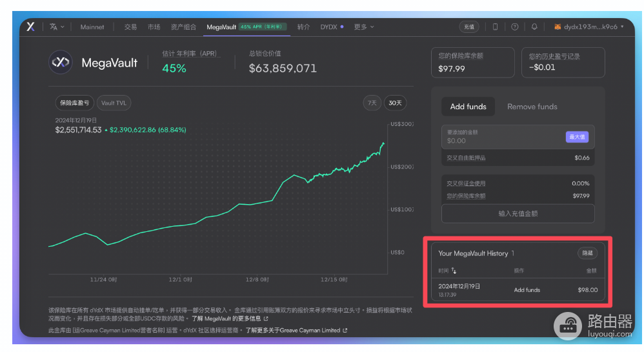Image resolution: width=644 pixels, height=352 pixels.
Task: Expand the 更多 menu dropdown
Action: [364, 26]
